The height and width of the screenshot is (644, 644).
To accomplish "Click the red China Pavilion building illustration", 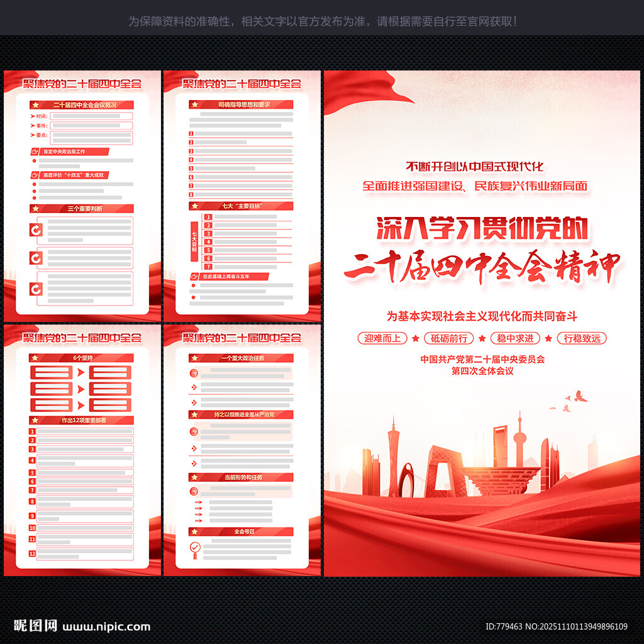I will [500, 480].
